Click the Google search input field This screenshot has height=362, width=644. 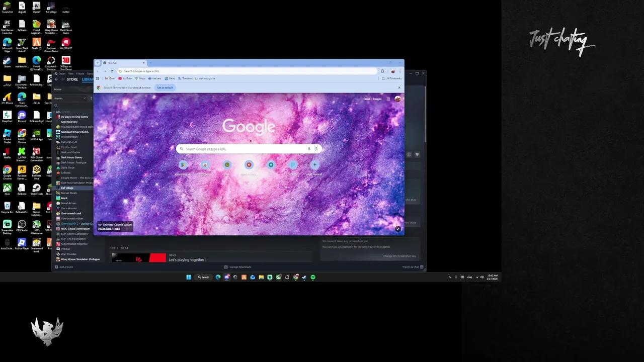(242, 149)
